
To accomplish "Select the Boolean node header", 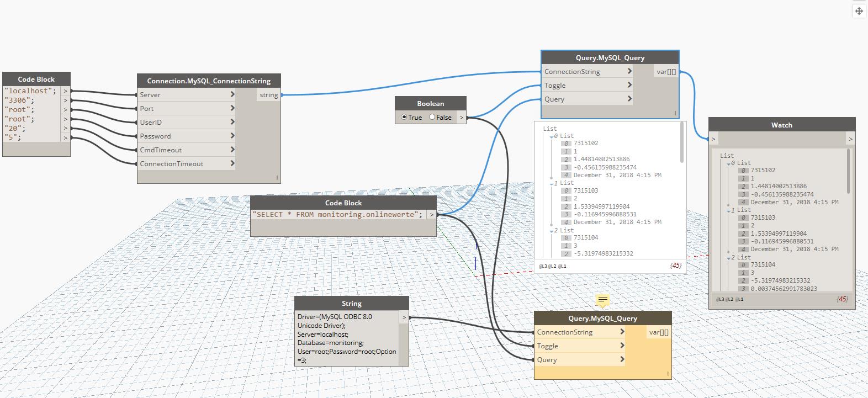I will pos(431,103).
